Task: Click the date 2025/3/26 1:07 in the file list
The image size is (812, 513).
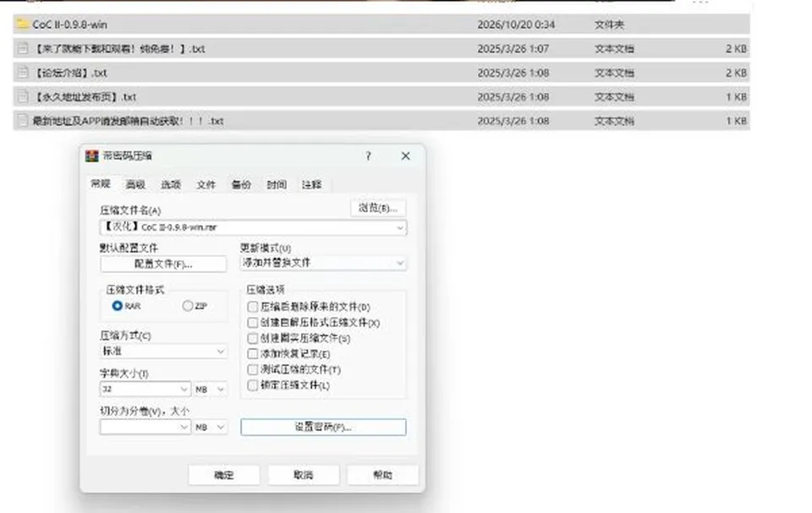Action: (x=513, y=49)
